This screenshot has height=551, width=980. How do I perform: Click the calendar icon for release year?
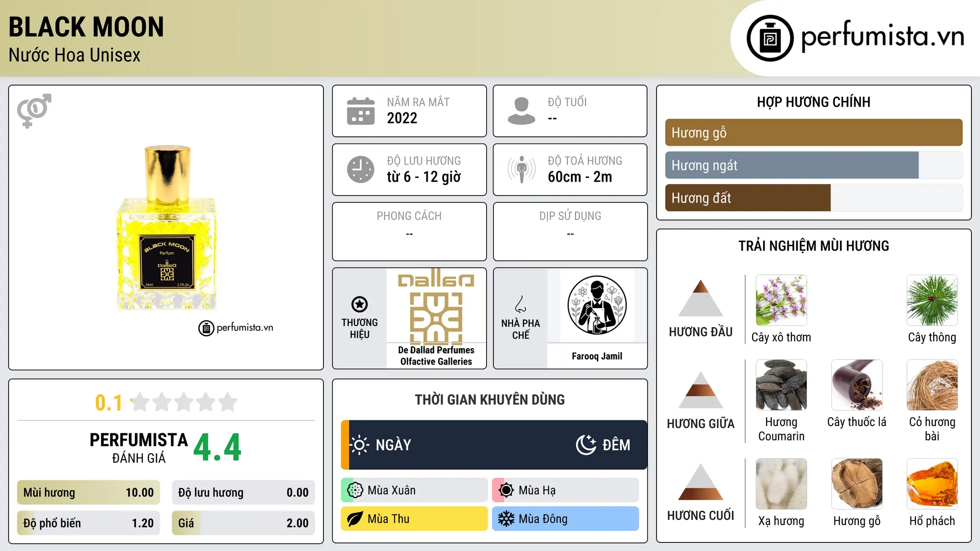[x=361, y=111]
